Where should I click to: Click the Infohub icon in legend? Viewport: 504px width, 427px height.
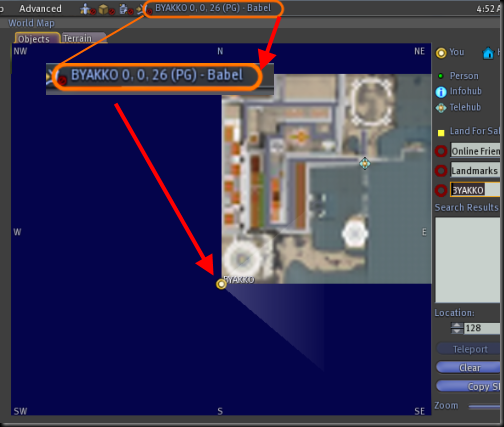point(441,92)
